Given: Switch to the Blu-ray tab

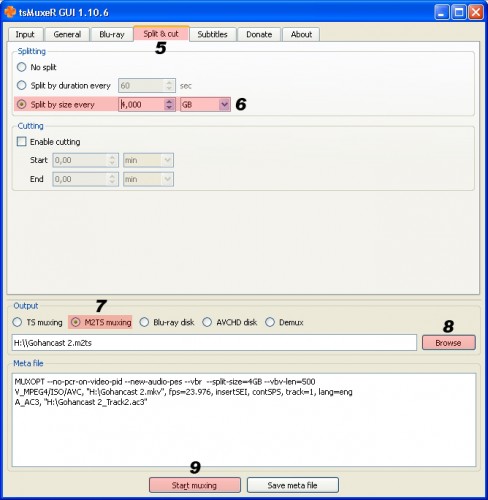Looking at the screenshot, I should (112, 34).
